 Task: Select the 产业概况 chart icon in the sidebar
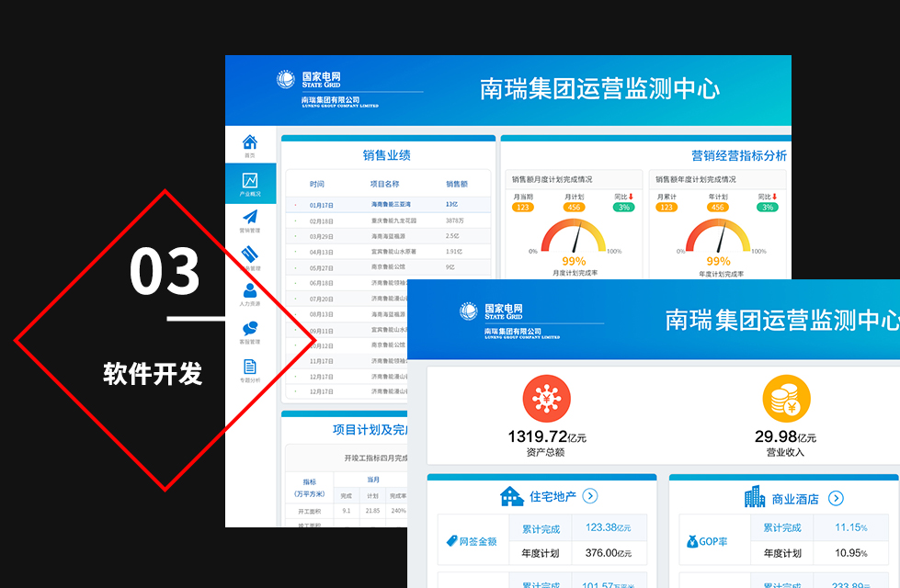tap(250, 181)
